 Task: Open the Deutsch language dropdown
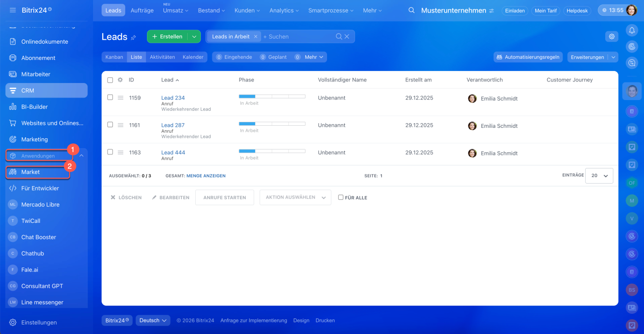pos(153,320)
